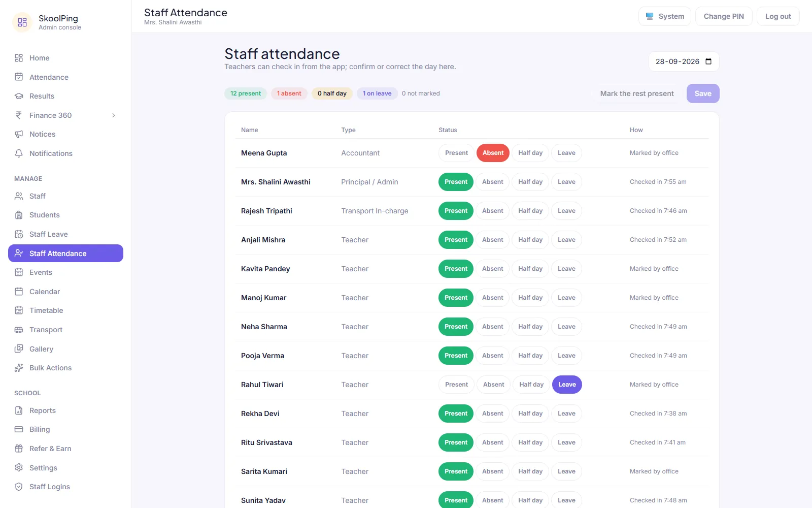812x508 pixels.
Task: Set Rahul Tiwari status to Absent
Action: click(493, 385)
